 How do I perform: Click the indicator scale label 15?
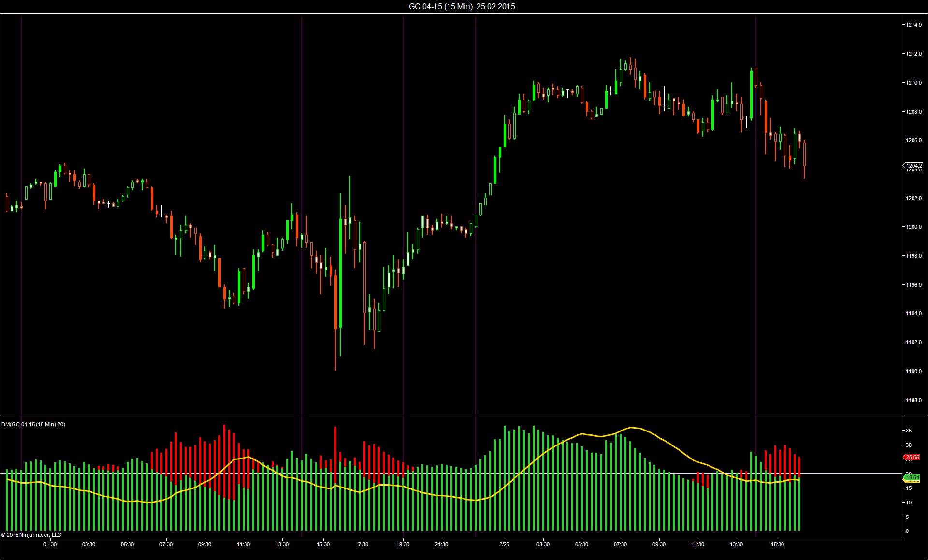pos(909,488)
